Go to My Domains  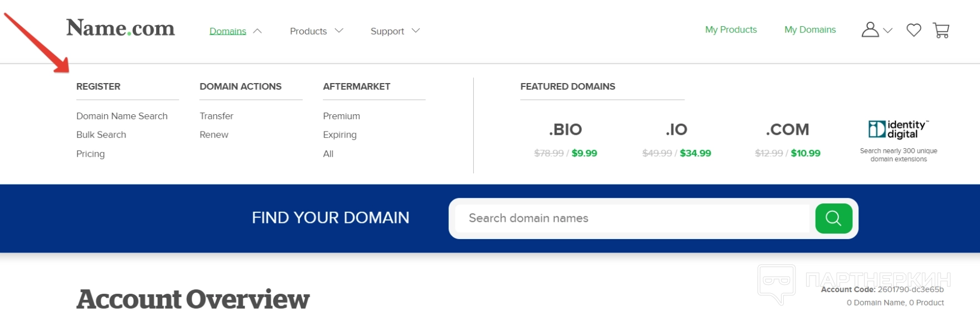tap(810, 30)
